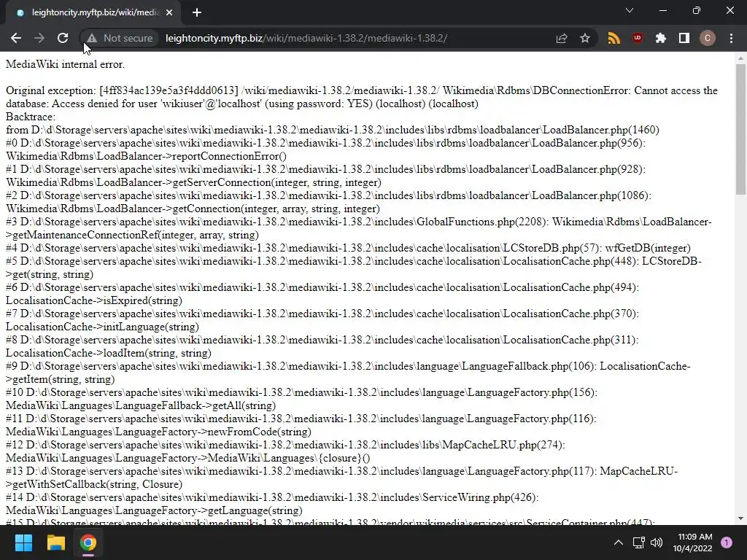747x560 pixels.
Task: Share this page icon
Action: [562, 38]
